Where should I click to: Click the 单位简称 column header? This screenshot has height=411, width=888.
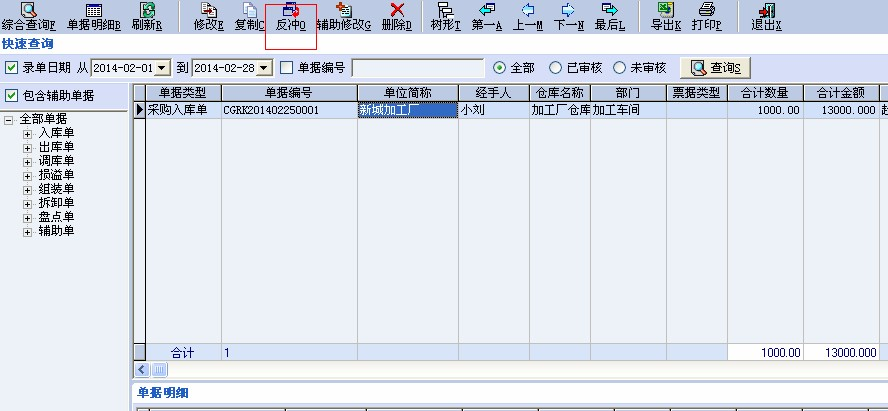tap(407, 93)
